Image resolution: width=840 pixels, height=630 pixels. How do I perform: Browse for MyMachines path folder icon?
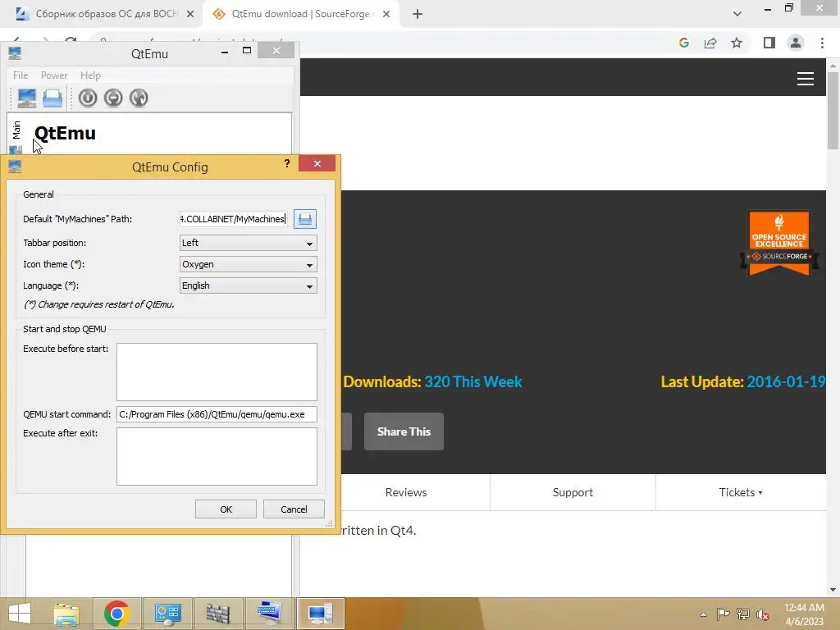coord(305,218)
